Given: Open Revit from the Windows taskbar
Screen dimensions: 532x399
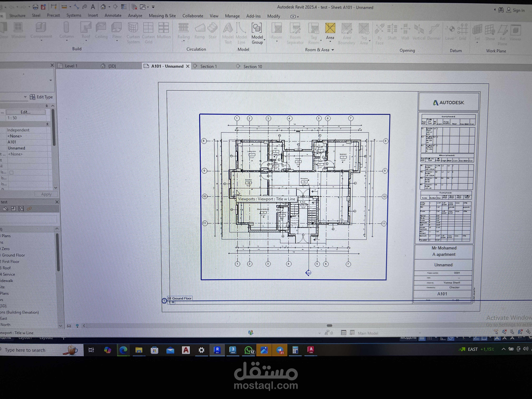Looking at the screenshot, I should pyautogui.click(x=217, y=350).
